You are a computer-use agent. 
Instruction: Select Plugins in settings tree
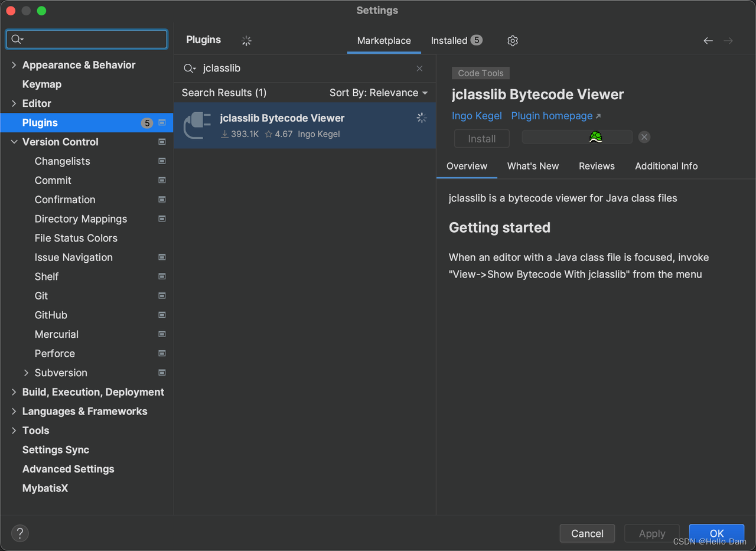[87, 123]
